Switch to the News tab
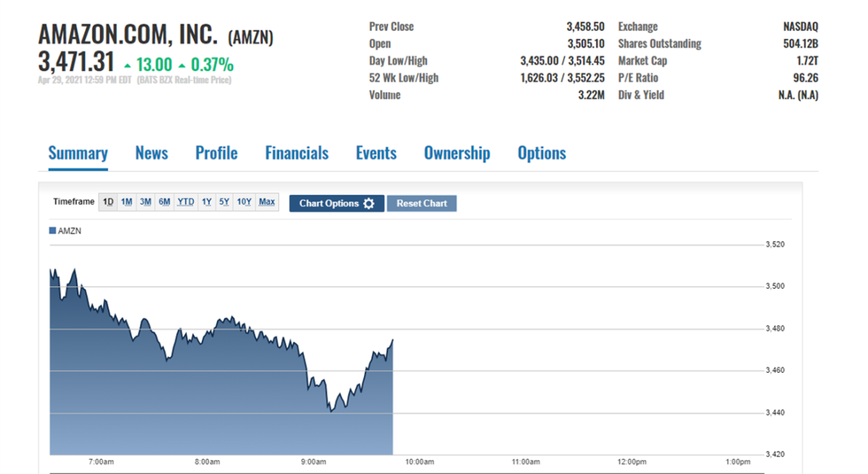 coord(152,153)
